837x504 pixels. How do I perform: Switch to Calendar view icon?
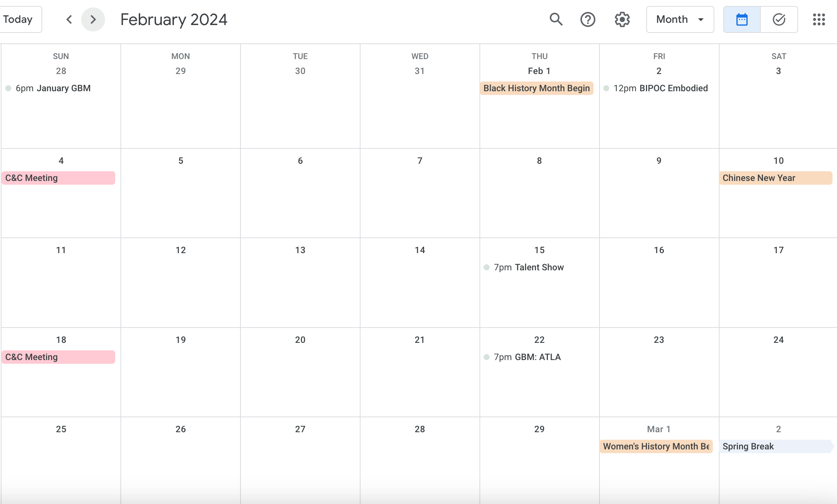point(742,19)
